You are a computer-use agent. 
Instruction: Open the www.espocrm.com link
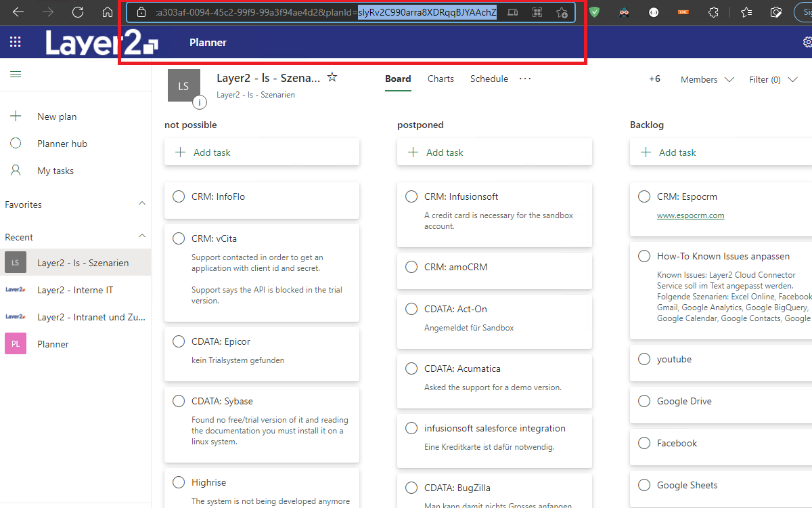pos(690,215)
